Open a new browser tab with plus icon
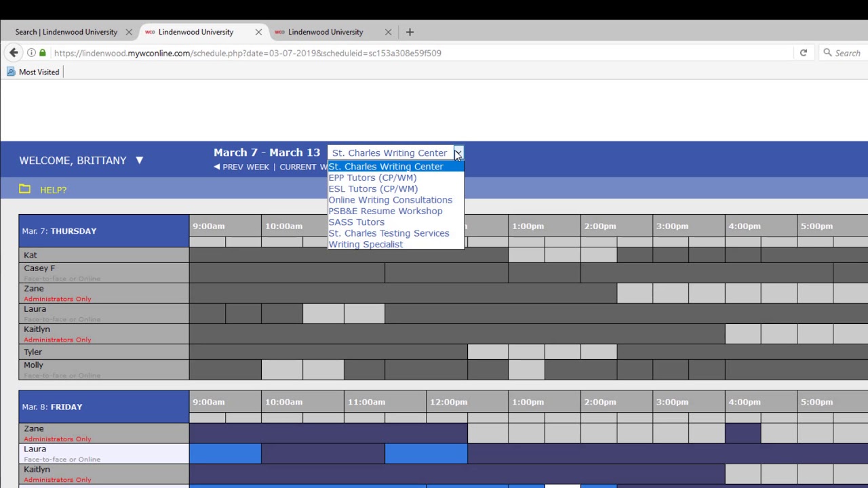Screen dimensions: 868x488 pos(410,32)
